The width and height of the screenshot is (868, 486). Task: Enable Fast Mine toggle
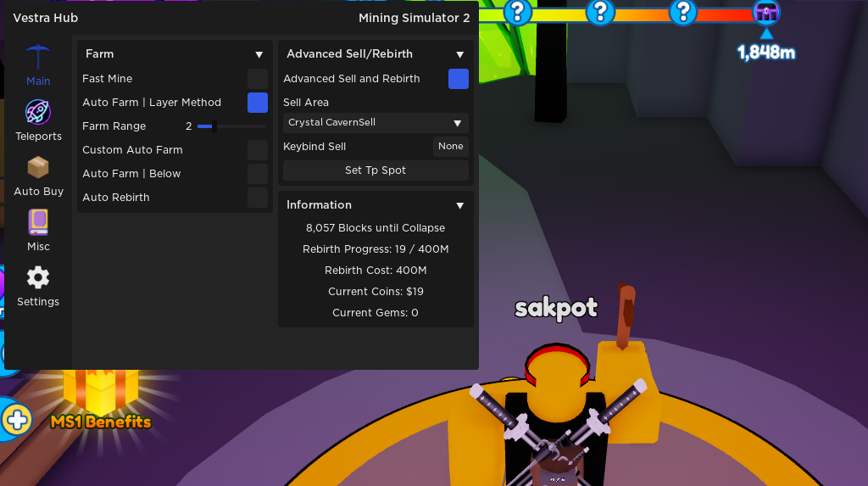[x=258, y=79]
